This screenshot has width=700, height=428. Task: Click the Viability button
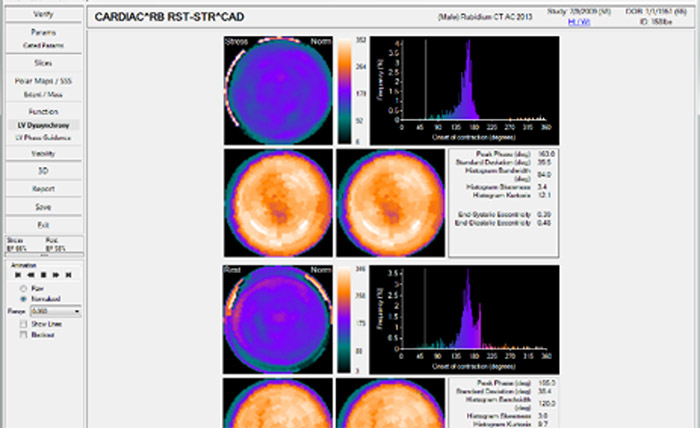pyautogui.click(x=42, y=153)
